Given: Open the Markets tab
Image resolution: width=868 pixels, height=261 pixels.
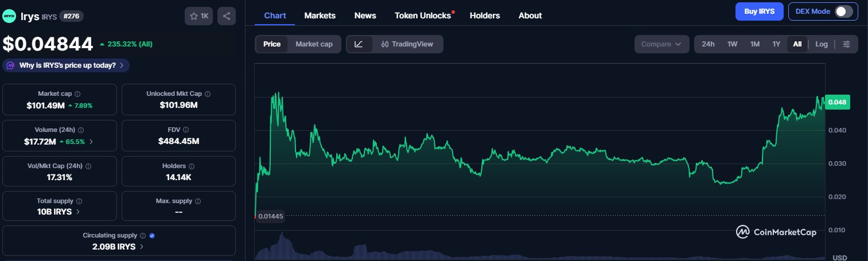Looking at the screenshot, I should coord(320,15).
